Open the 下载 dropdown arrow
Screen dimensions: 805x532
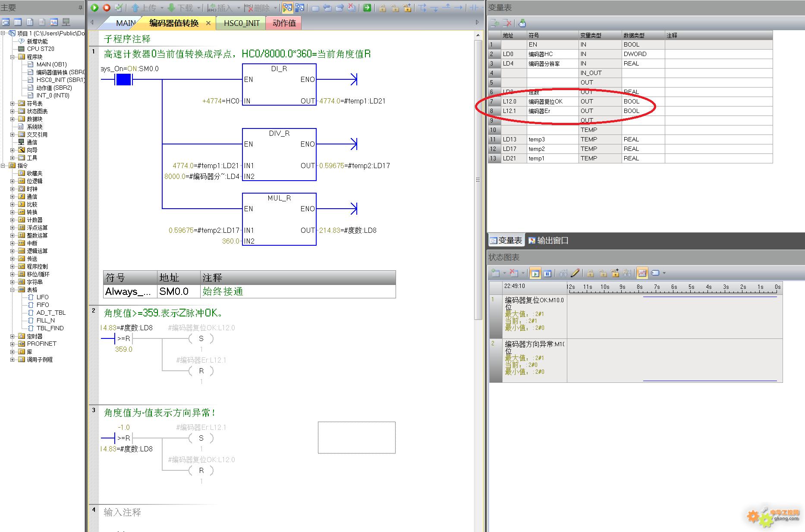199,8
